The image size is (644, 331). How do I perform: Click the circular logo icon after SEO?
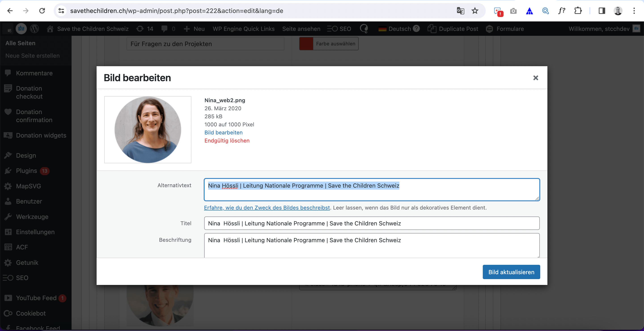(364, 29)
